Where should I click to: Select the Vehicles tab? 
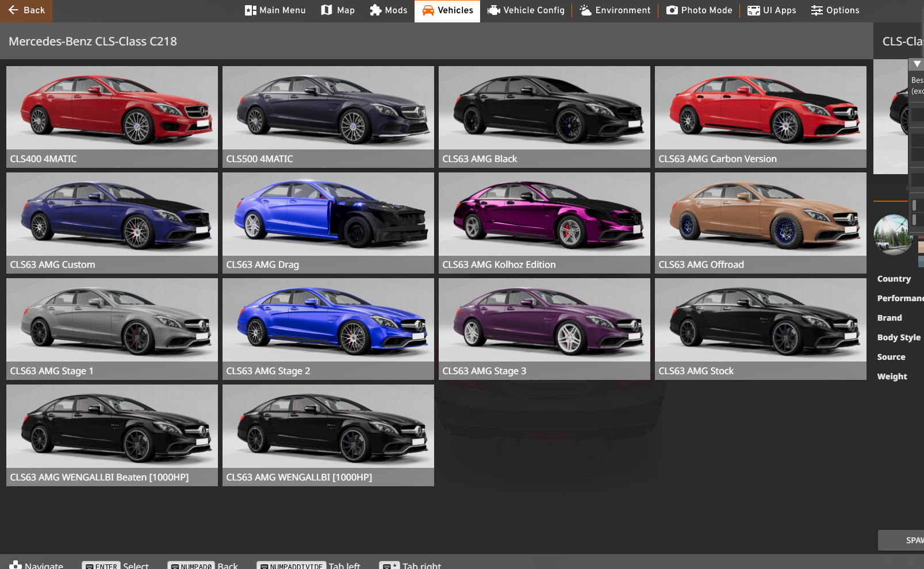(x=447, y=10)
